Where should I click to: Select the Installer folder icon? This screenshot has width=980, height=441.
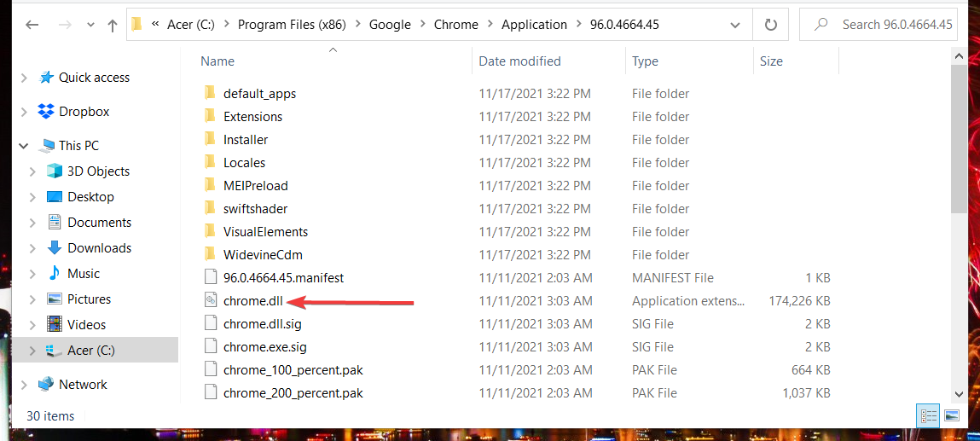[211, 140]
